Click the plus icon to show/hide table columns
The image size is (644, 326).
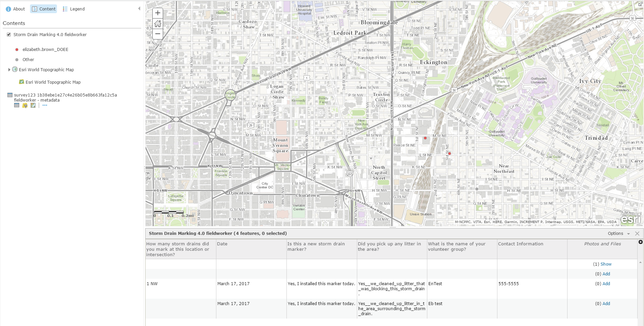[640, 242]
